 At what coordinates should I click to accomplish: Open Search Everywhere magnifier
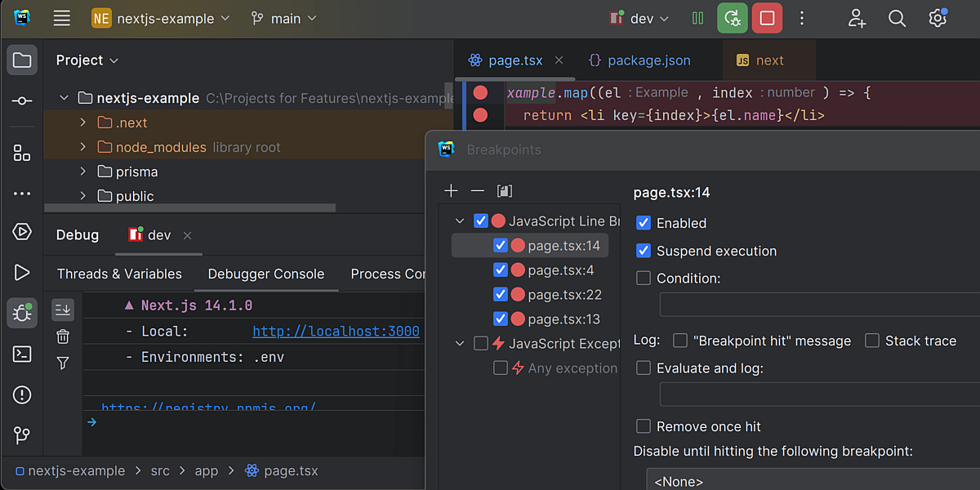[x=897, y=17]
